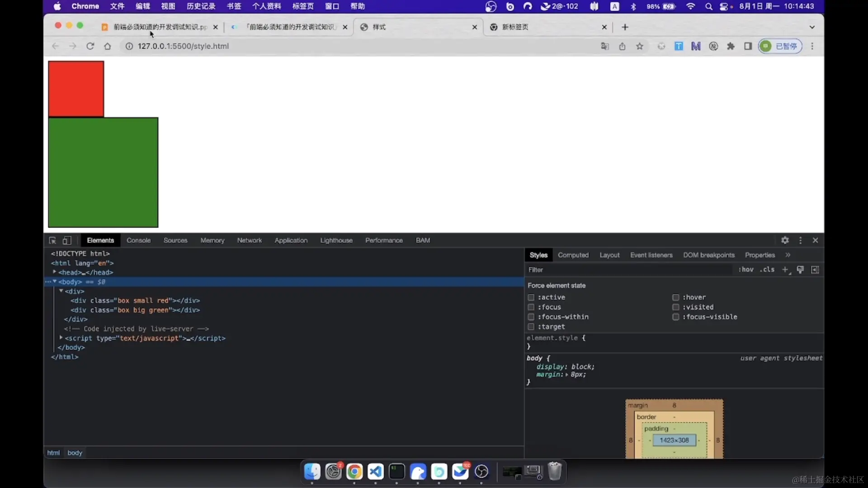Toggle the computed styles sidebar icon
The height and width of the screenshot is (488, 868).
[x=815, y=270]
